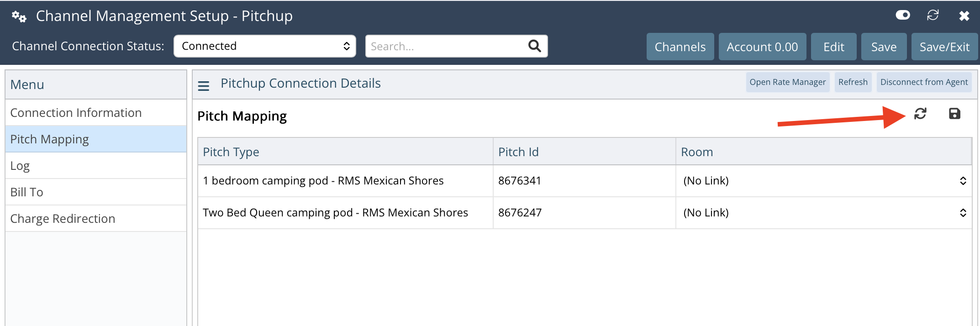Close the Channel Management Setup window
Image resolution: width=980 pixels, height=326 pixels.
click(964, 16)
